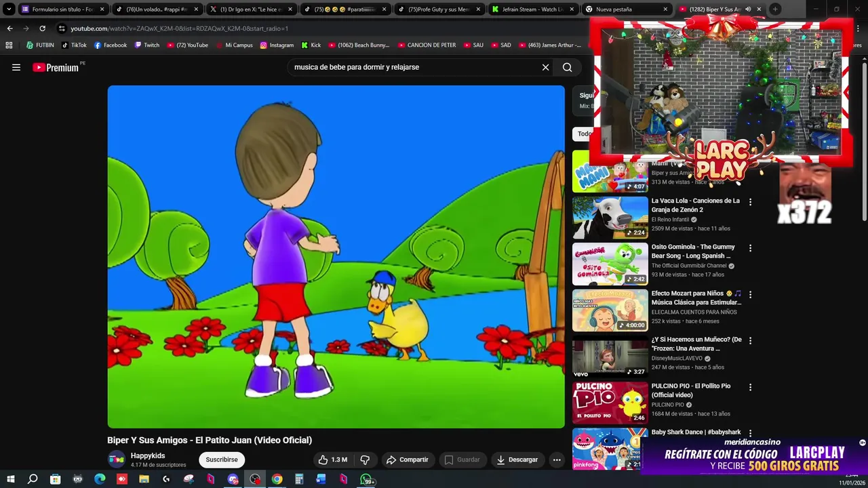868x488 pixels.
Task: Clear the YouTube search box text
Action: click(545, 67)
